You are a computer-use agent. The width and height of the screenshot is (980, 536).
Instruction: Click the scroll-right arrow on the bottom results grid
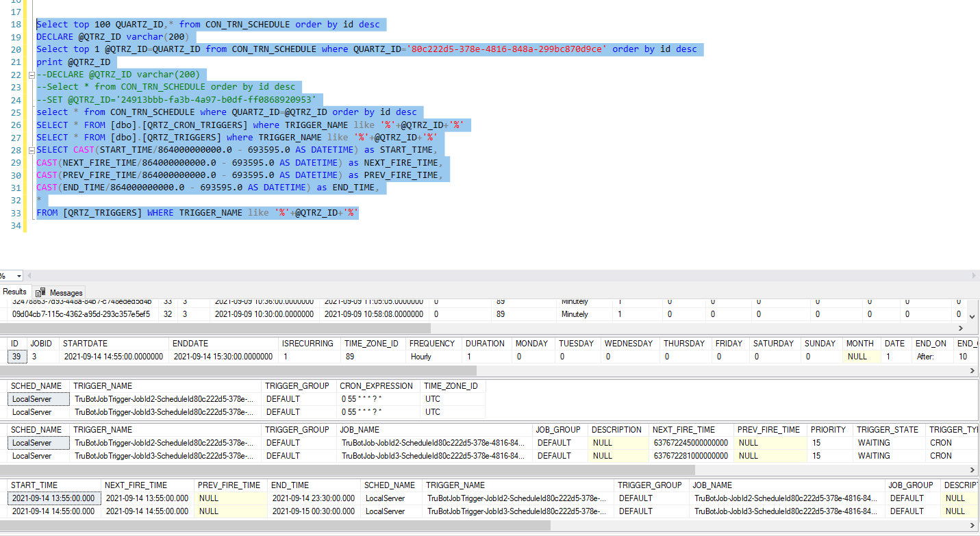pos(972,525)
